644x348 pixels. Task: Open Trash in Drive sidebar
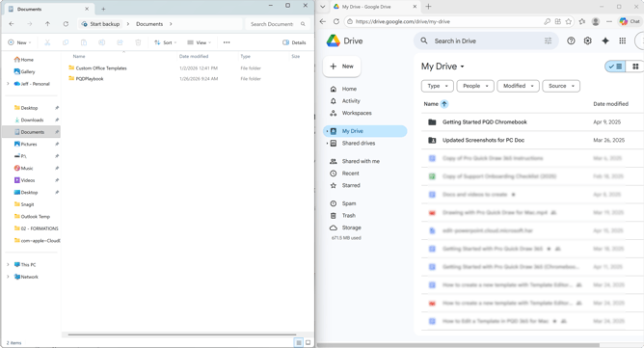[x=348, y=215]
